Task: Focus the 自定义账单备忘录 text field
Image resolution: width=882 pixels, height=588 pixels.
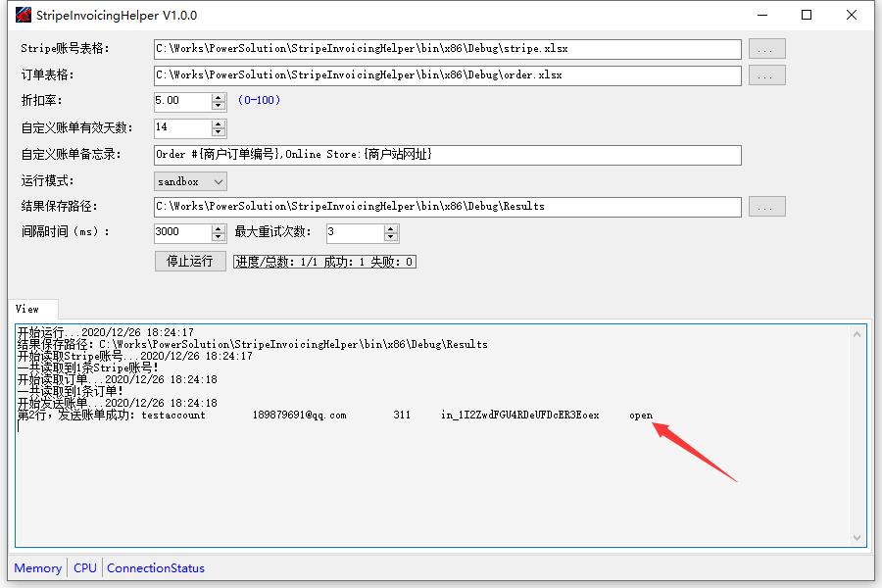Action: pyautogui.click(x=447, y=155)
